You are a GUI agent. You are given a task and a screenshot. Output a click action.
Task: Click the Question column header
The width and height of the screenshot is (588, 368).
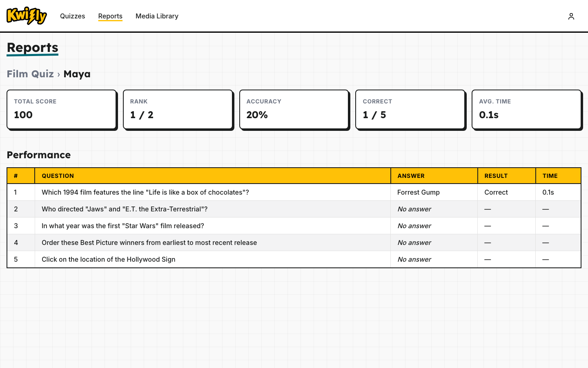(213, 176)
